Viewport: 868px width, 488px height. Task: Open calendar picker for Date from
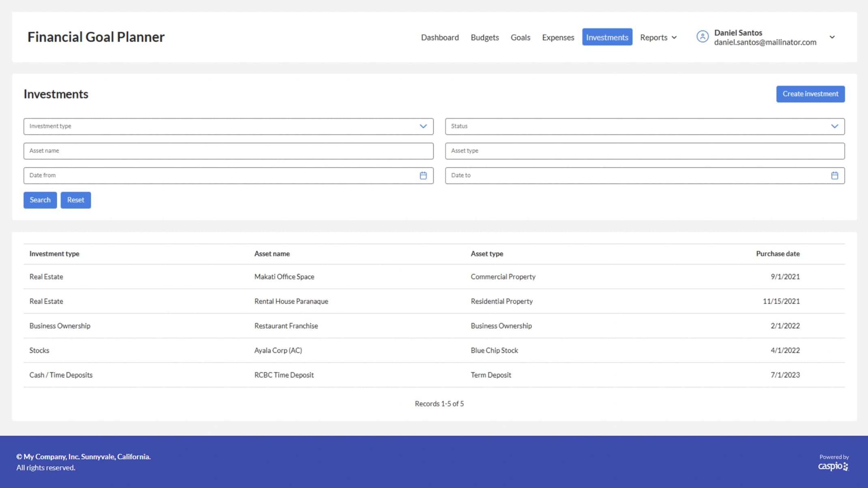423,176
